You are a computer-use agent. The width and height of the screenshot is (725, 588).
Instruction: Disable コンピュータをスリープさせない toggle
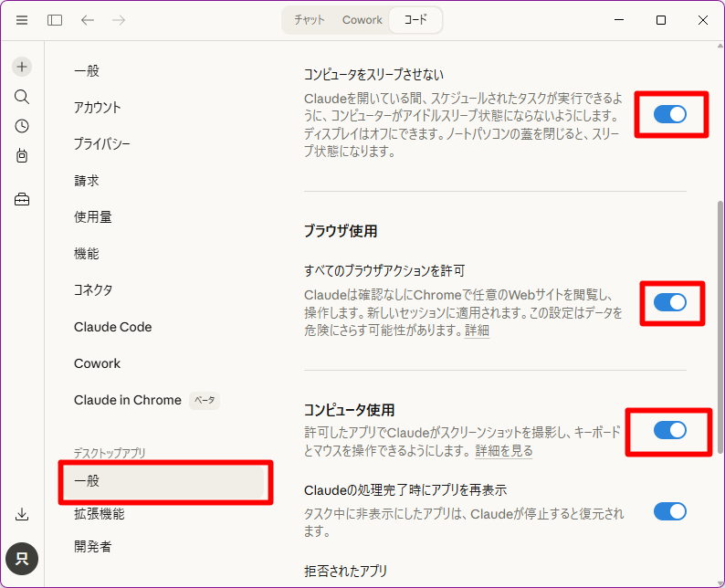click(669, 114)
